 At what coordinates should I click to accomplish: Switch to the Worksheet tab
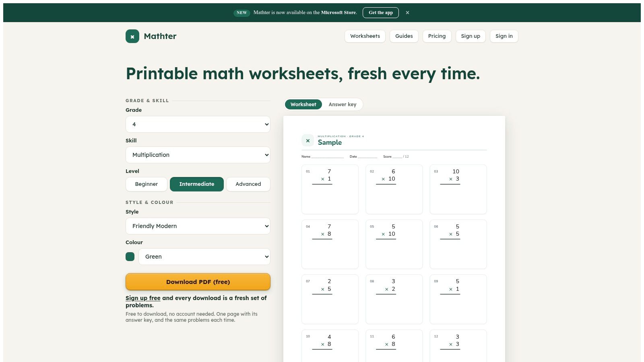[x=303, y=105]
